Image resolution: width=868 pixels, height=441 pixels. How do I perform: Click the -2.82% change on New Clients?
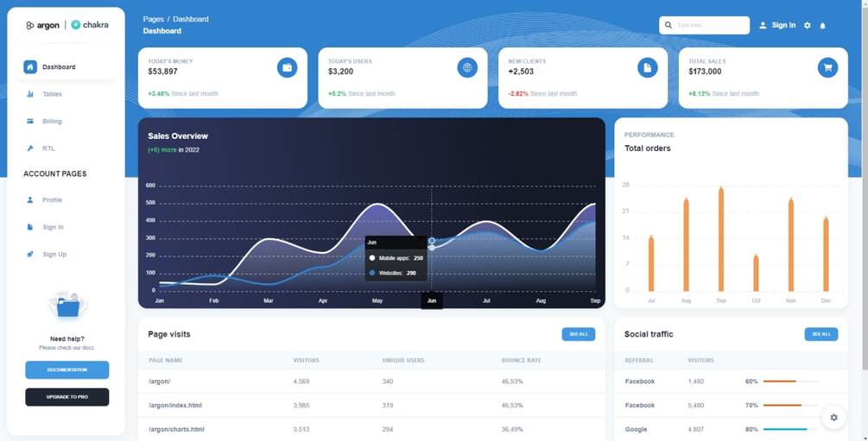(518, 94)
